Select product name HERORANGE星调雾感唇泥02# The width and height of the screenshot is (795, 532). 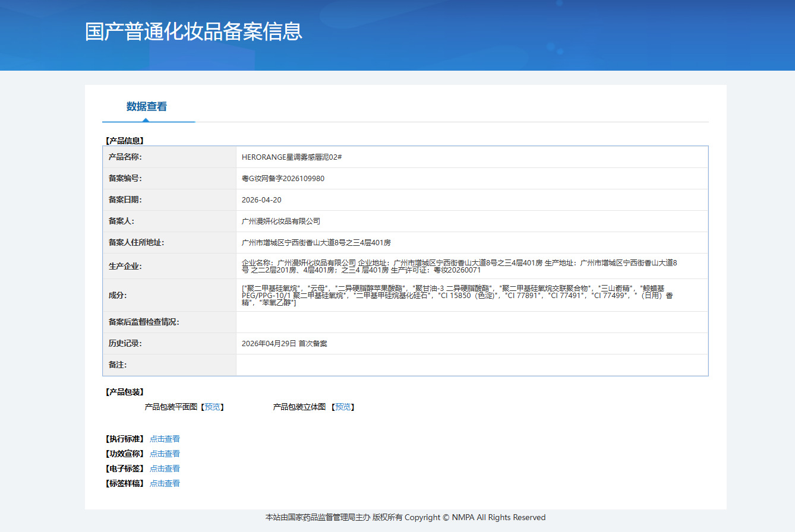292,157
